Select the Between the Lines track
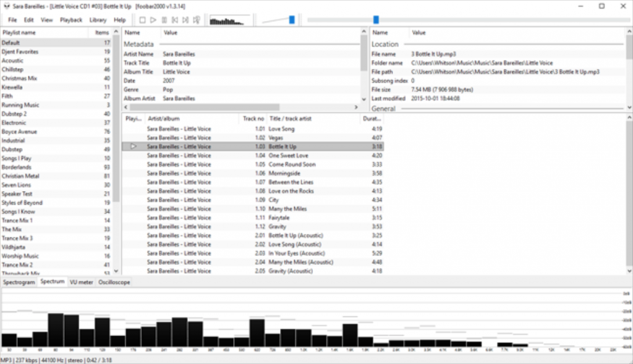Image resolution: width=633 pixels, height=364 pixels. (x=253, y=182)
